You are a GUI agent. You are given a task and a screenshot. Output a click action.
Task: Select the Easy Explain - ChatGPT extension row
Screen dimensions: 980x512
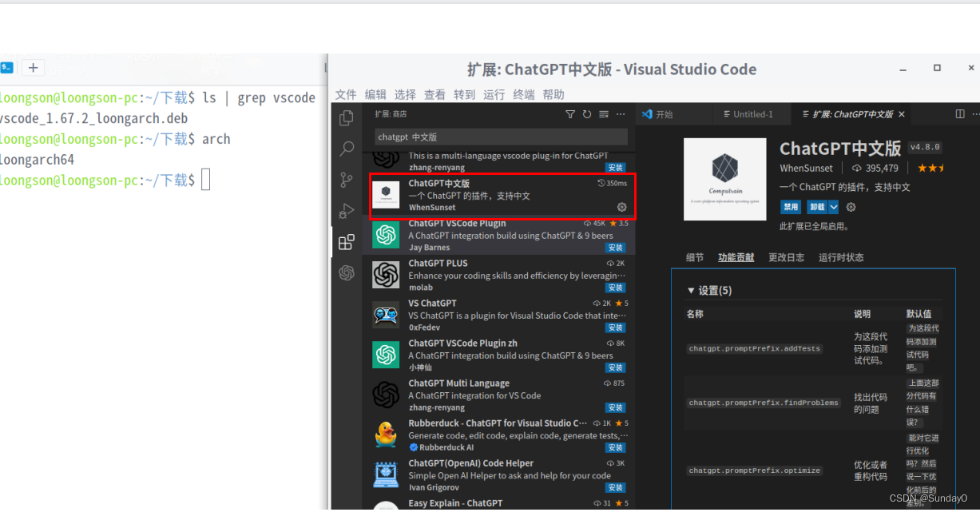pos(499,504)
